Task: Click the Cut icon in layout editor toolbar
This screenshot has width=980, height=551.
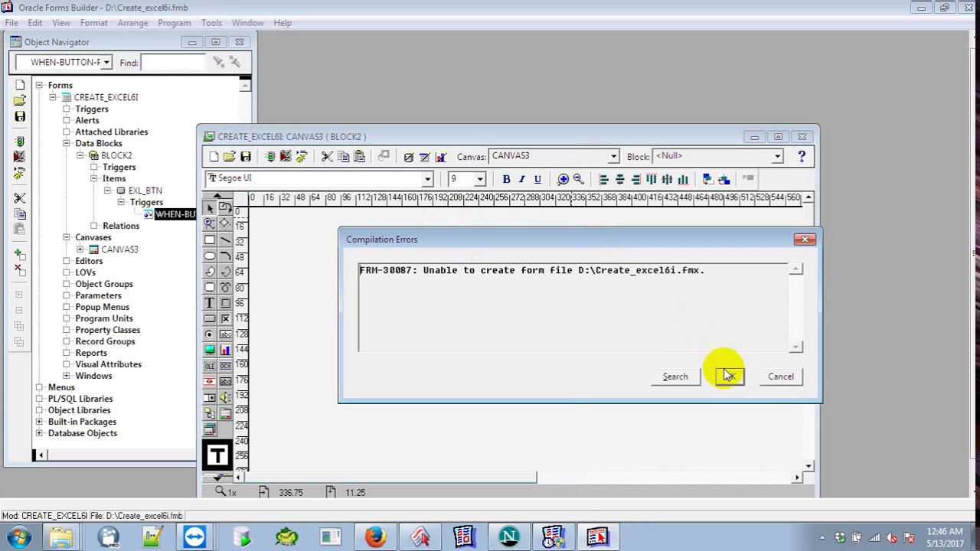Action: point(327,157)
